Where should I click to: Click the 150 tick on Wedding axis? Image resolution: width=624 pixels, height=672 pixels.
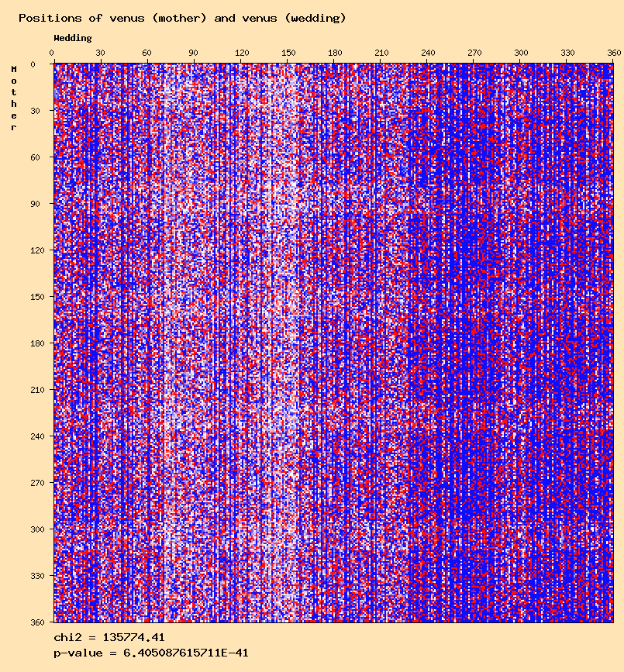coord(288,53)
